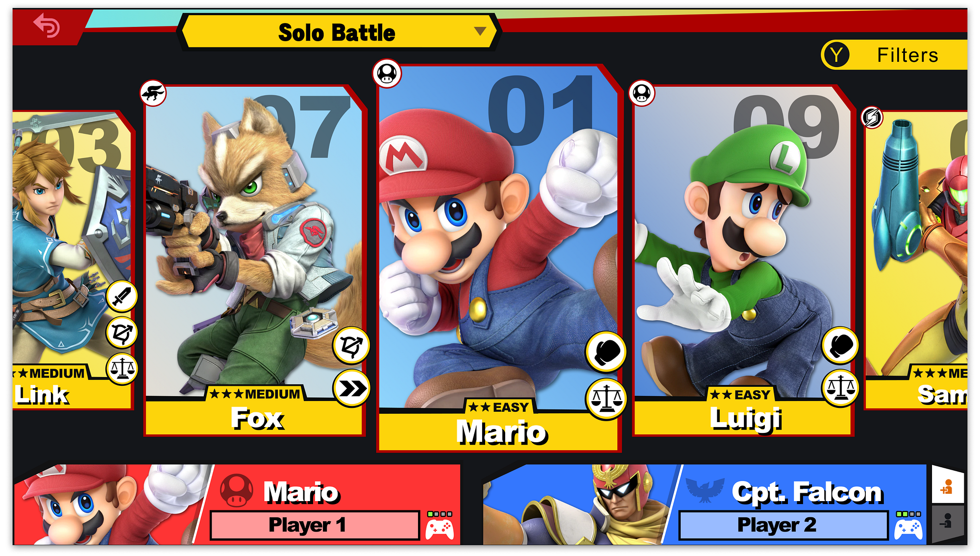The image size is (980, 556).
Task: Click the Star Fox series emblem on Fox card
Action: [153, 93]
